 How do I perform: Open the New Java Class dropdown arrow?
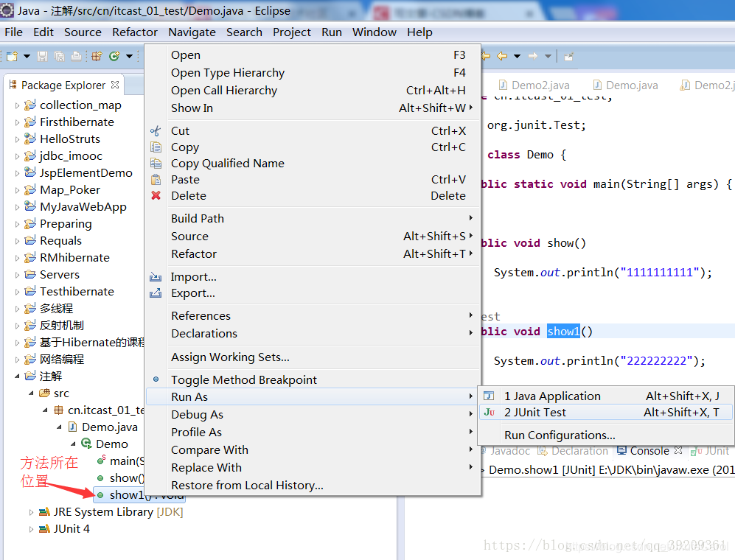[x=129, y=56]
